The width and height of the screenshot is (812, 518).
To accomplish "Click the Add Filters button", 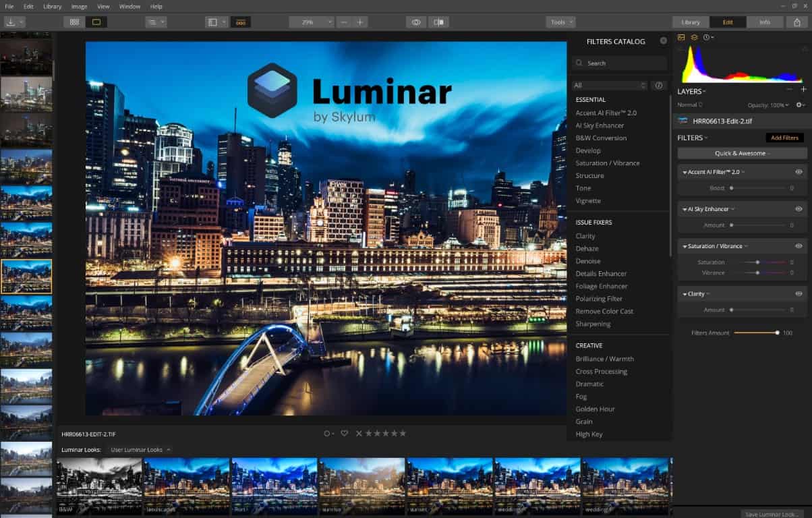I will (x=784, y=138).
